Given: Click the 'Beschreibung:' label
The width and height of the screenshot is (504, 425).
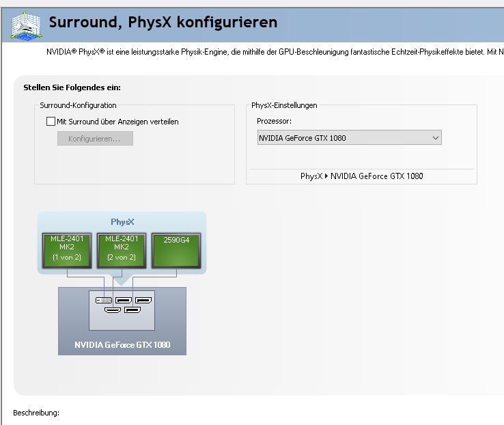Looking at the screenshot, I should click(x=36, y=413).
